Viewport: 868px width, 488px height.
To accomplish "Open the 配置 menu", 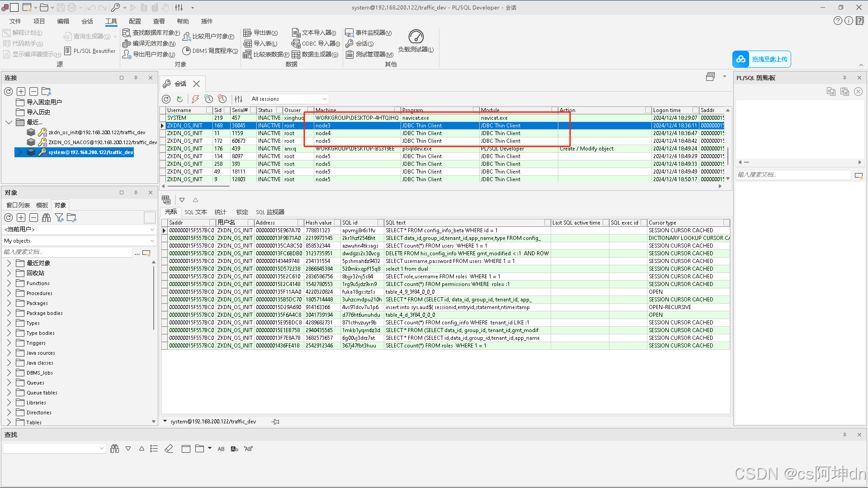I will pyautogui.click(x=135, y=21).
